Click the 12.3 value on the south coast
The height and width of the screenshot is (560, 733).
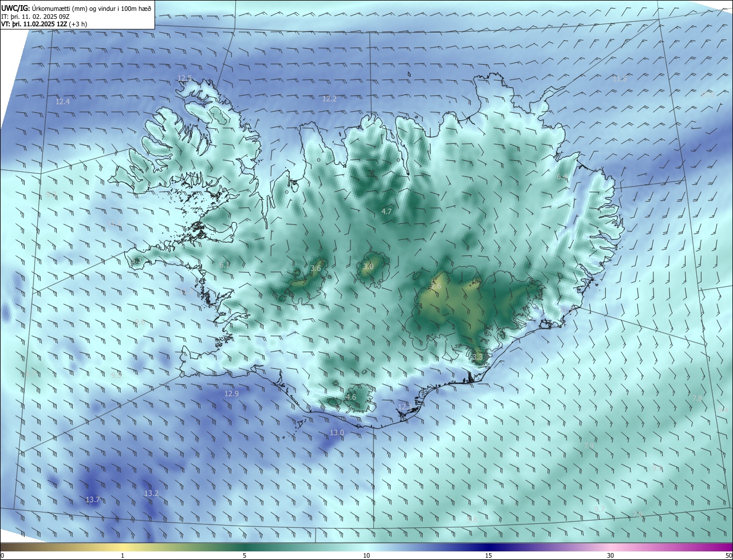pos(405,407)
